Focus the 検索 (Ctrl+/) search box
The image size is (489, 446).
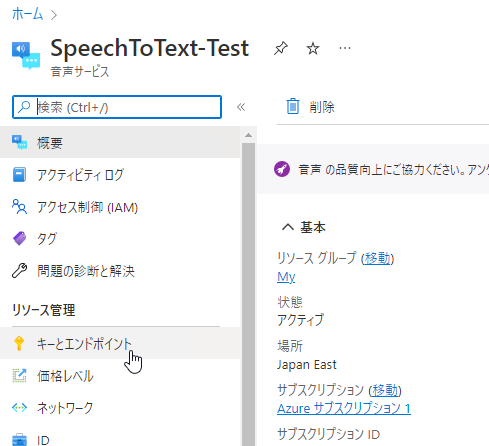[x=117, y=107]
